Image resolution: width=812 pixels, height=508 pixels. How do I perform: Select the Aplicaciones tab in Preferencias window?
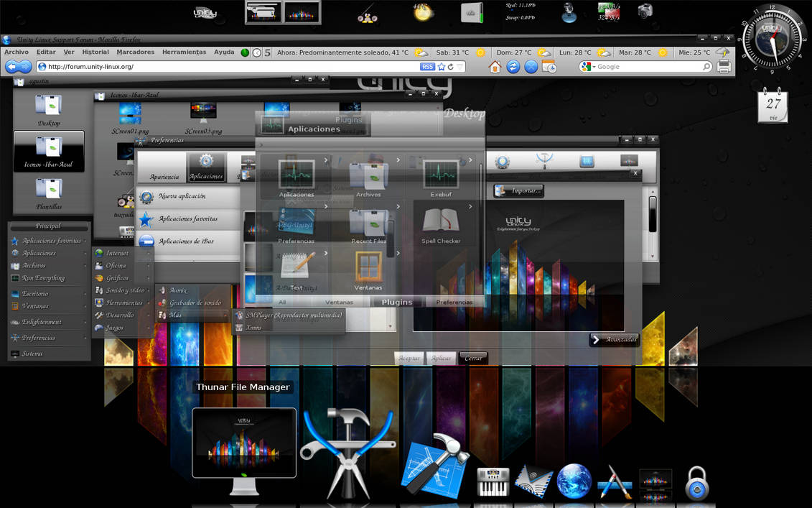[x=206, y=167]
